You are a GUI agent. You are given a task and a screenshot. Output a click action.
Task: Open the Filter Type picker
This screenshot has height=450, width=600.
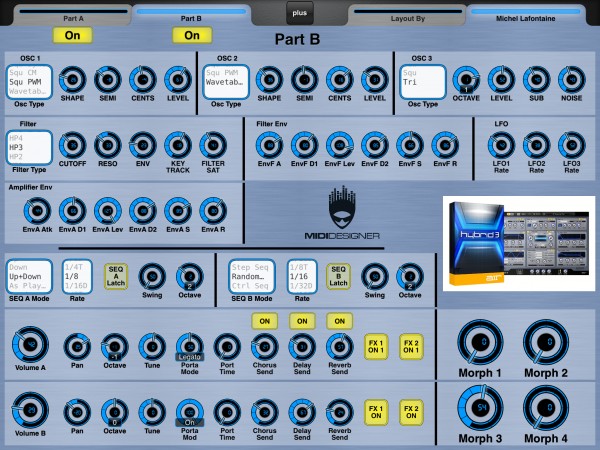pyautogui.click(x=29, y=148)
